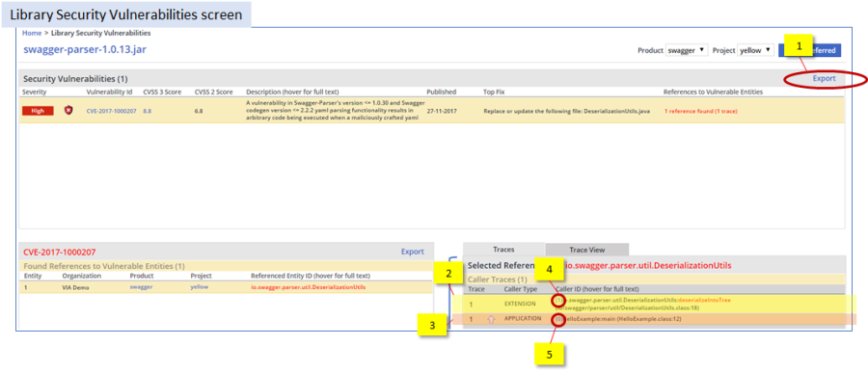Open the Product swagger dropdown

pos(687,50)
